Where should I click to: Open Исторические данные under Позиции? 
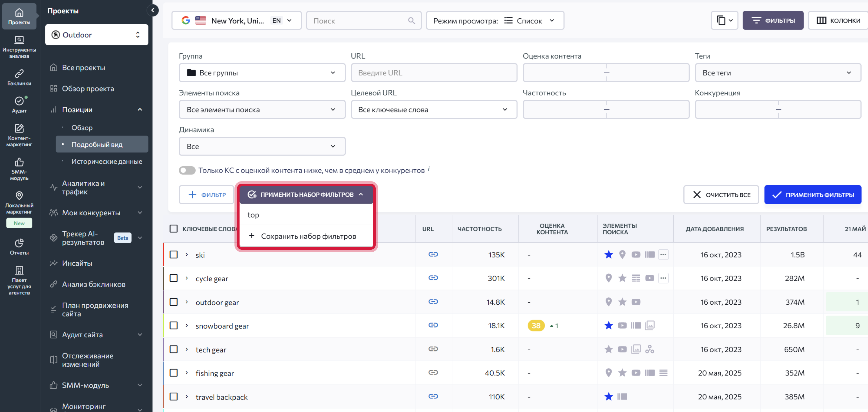click(107, 161)
